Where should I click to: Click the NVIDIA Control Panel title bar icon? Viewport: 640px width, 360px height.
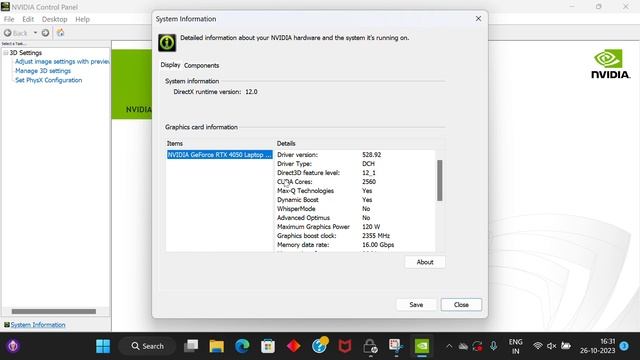point(5,7)
